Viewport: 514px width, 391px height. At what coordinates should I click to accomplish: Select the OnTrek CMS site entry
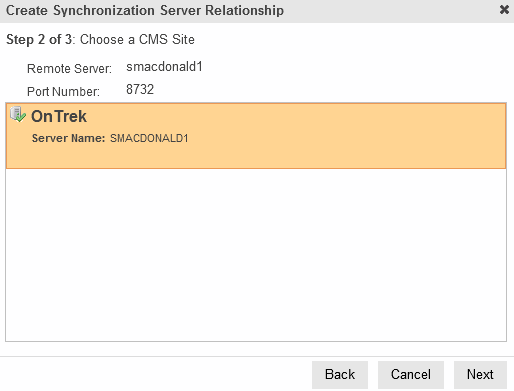256,136
